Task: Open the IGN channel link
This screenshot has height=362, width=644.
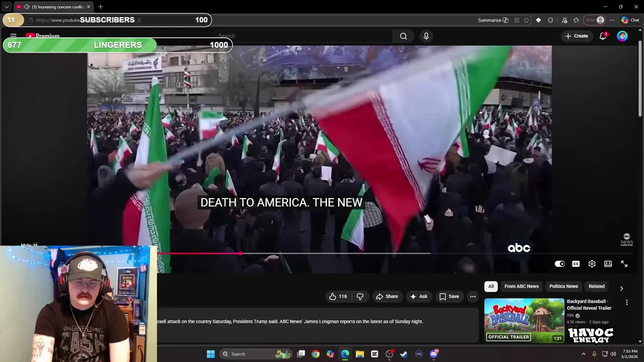Action: point(570,316)
